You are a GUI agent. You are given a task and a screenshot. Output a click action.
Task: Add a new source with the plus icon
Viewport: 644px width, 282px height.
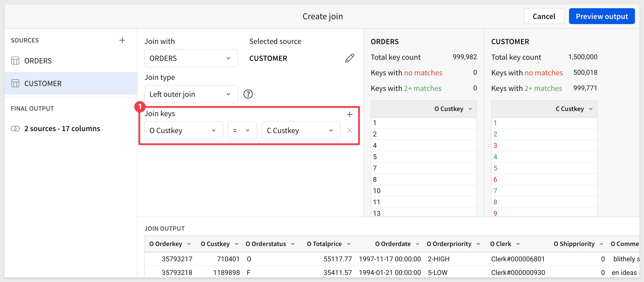(122, 40)
